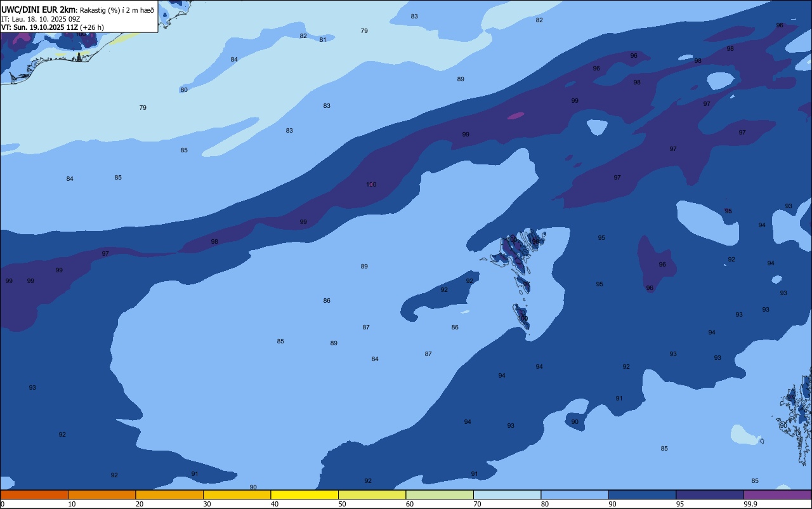The image size is (812, 509).
Task: Click the small purple spot in the indigo band
Action: (516, 116)
